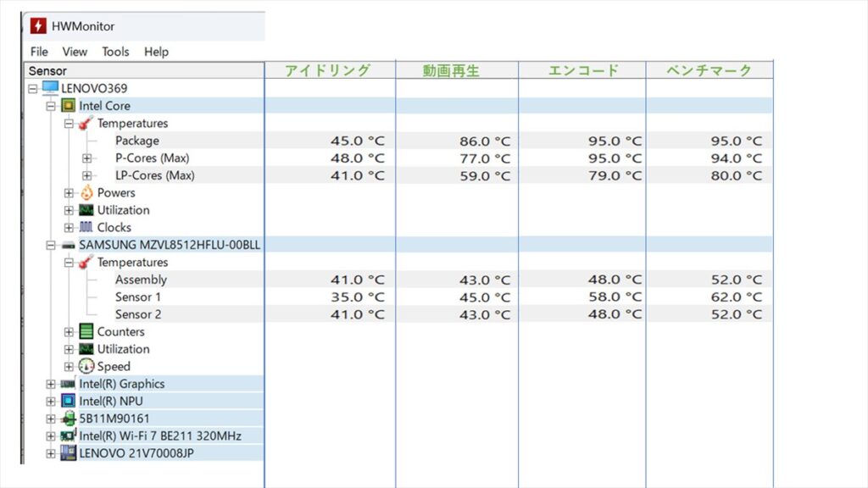Click Sensor 1 benchmark value 62.0 °C
This screenshot has width=868, height=488.
tap(737, 297)
